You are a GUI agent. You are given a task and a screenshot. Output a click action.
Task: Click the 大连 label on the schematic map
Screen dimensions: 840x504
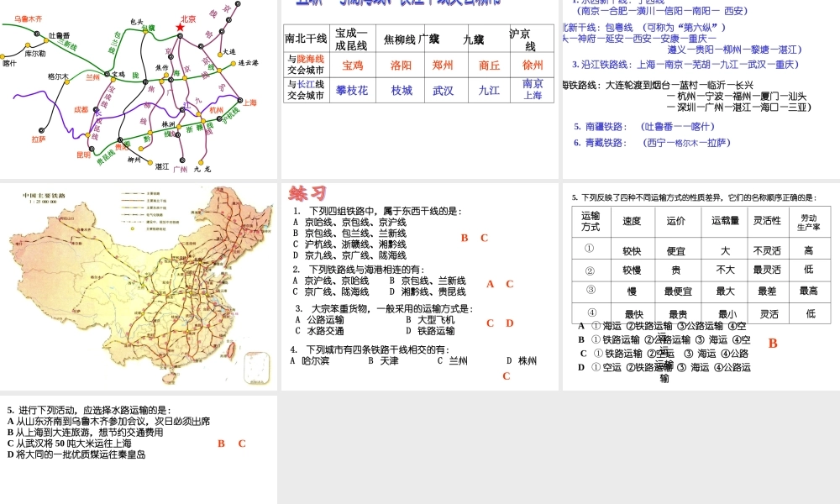[x=228, y=51]
